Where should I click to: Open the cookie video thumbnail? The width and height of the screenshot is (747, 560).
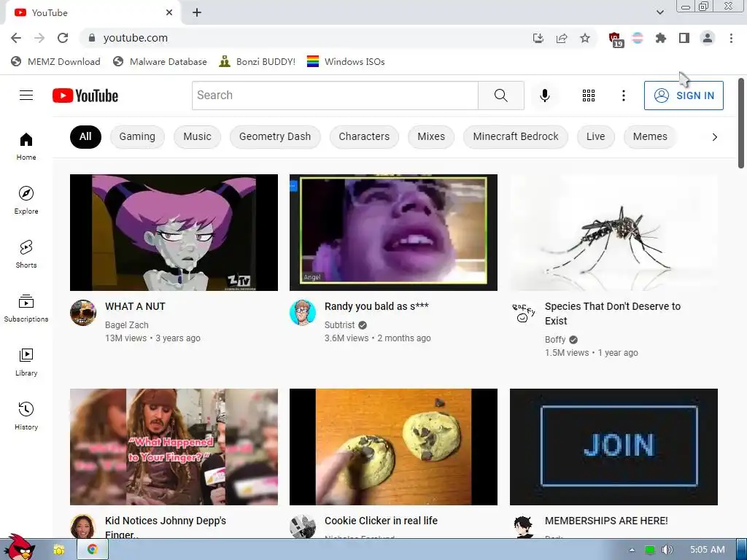coord(393,447)
